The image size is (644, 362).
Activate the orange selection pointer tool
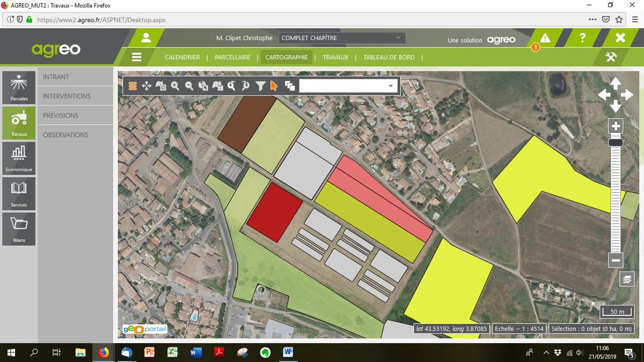click(274, 86)
